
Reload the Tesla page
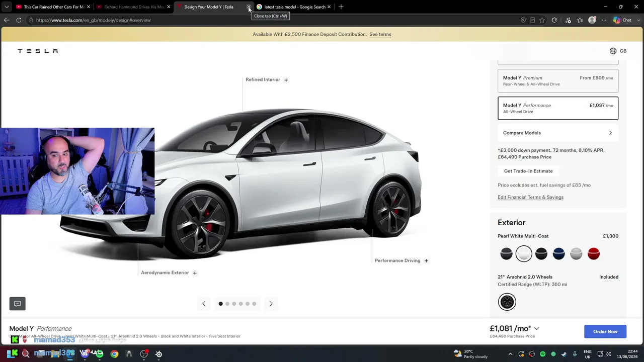pyautogui.click(x=19, y=20)
